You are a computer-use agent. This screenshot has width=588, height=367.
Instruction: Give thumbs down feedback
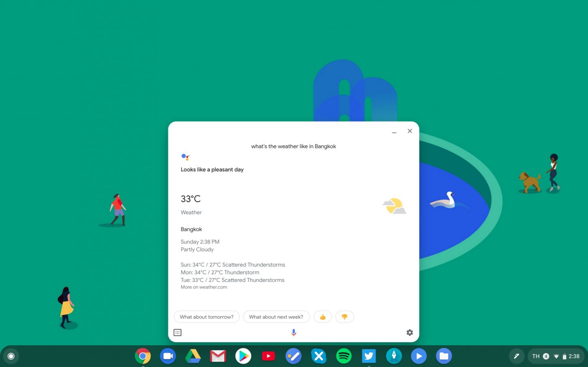[344, 317]
